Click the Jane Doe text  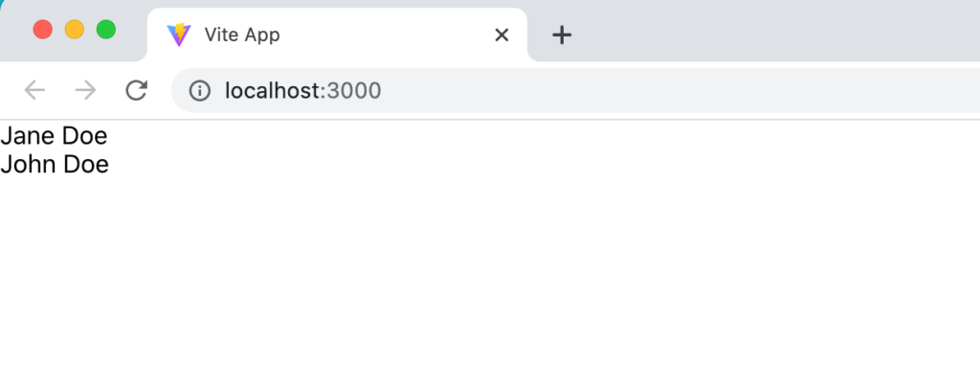pos(54,136)
